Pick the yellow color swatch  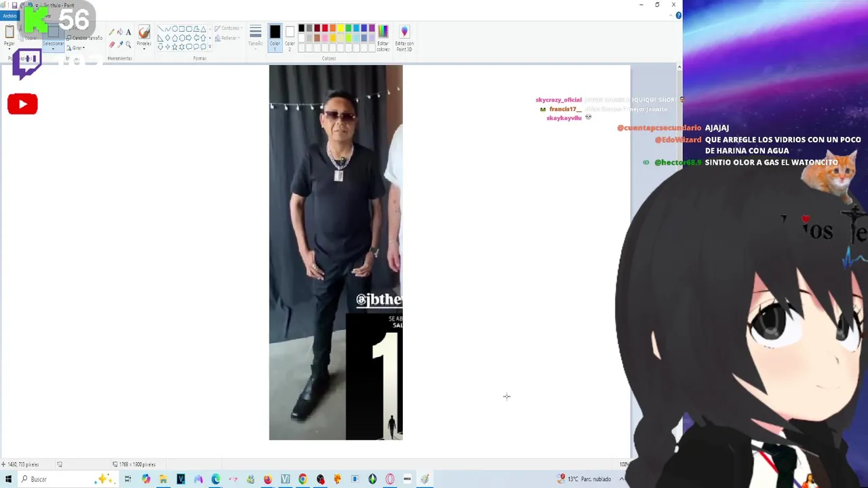[x=341, y=28]
